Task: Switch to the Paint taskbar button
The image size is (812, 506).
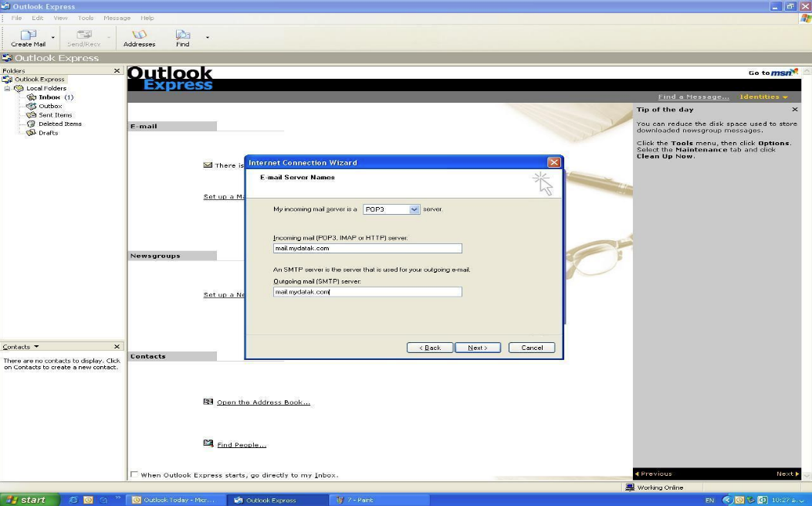Action: click(378, 500)
